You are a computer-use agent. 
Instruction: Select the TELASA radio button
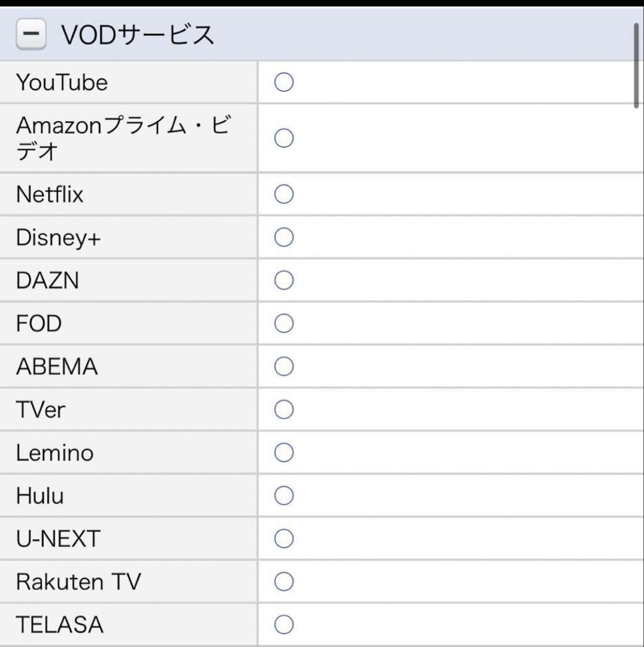point(282,624)
